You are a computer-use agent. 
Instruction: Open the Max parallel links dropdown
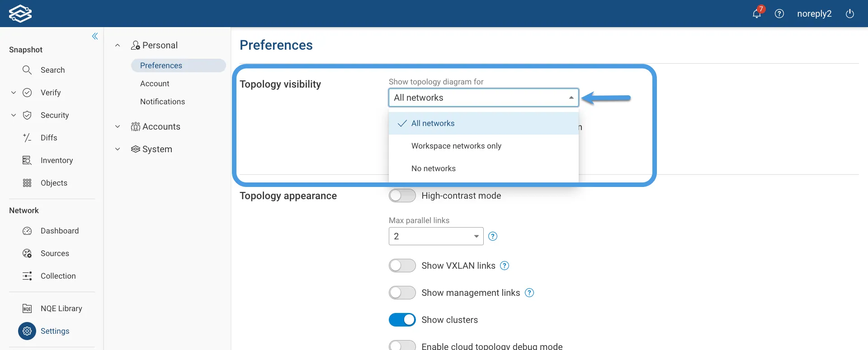pyautogui.click(x=436, y=236)
